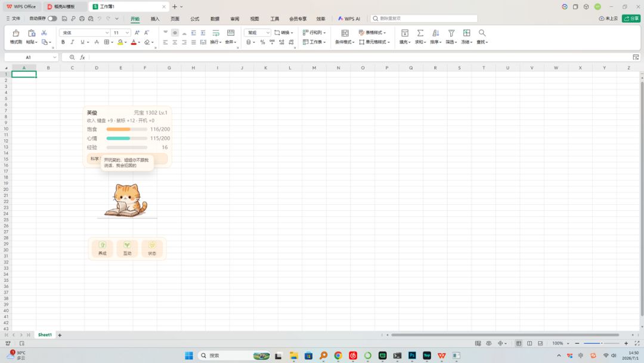Open the fill color highlighter swatch
644x363 pixels.
[x=120, y=42]
